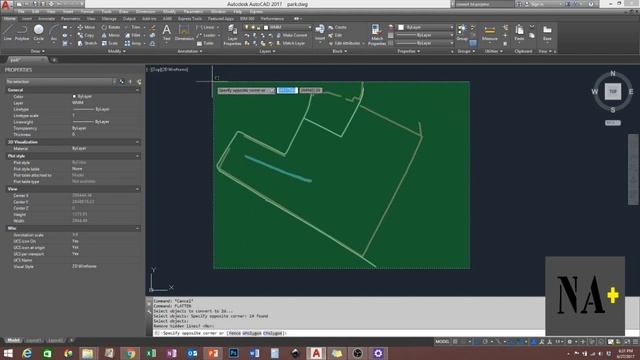This screenshot has width=640, height=360.
Task: Expand the Draw panel
Action: tap(38, 51)
